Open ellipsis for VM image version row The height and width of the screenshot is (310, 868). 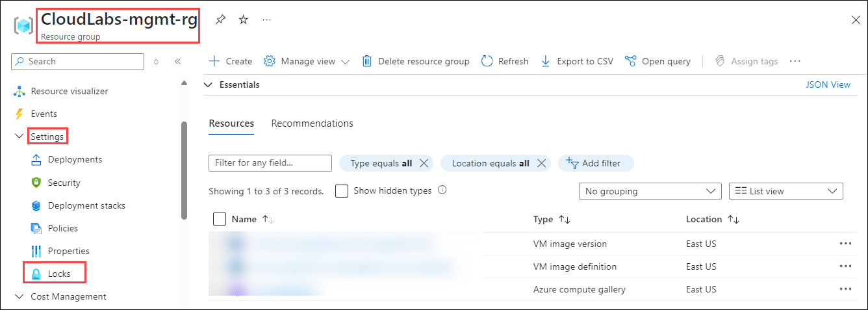click(845, 244)
